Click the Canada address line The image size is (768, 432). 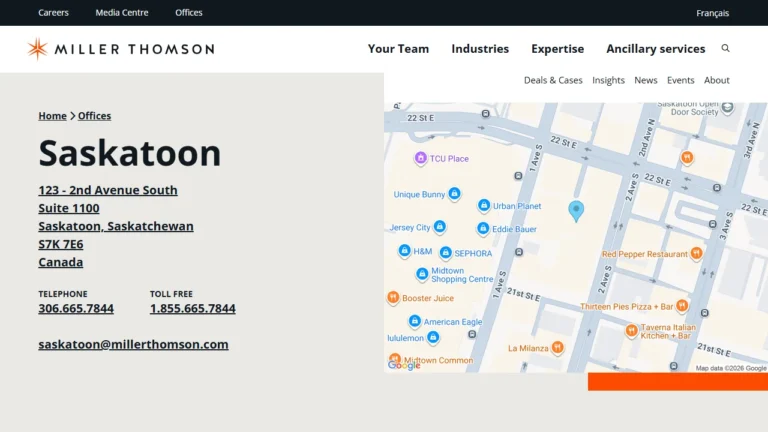click(61, 263)
